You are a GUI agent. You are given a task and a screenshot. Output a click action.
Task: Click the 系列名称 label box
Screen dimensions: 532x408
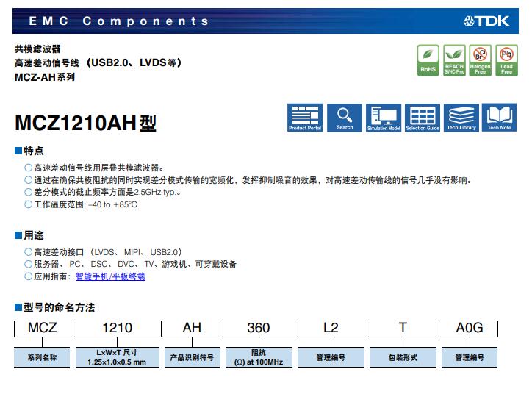point(42,357)
